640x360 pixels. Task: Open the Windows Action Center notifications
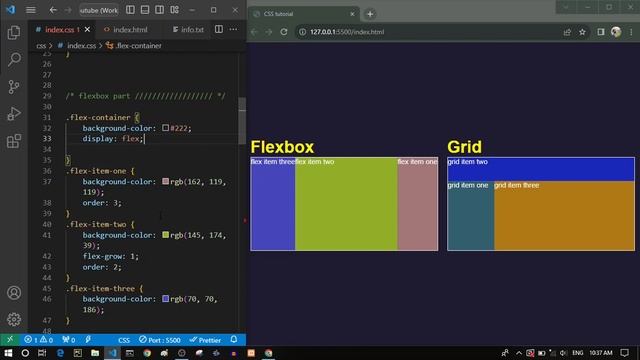[x=624, y=353]
